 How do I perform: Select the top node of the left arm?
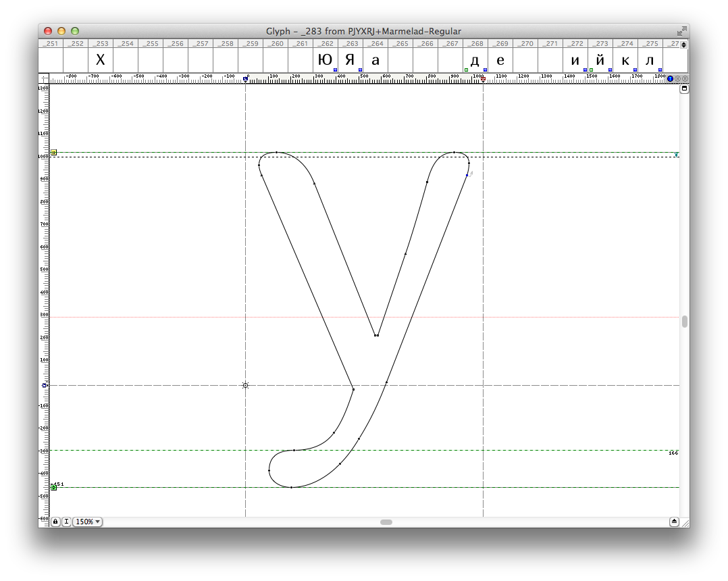pos(277,152)
